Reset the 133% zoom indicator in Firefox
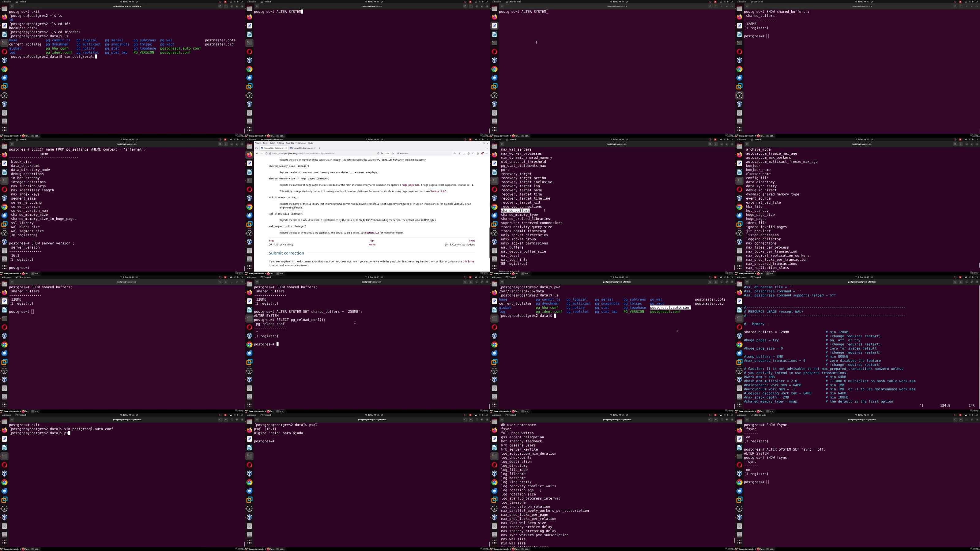The width and height of the screenshot is (980, 551). [387, 154]
